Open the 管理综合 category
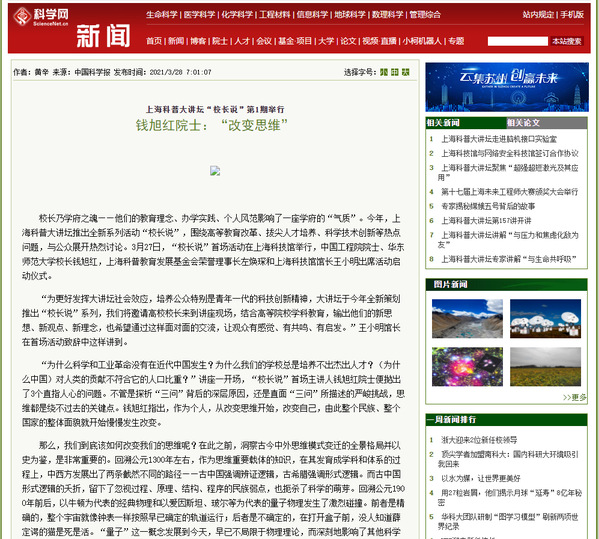The image size is (599, 539). (425, 15)
